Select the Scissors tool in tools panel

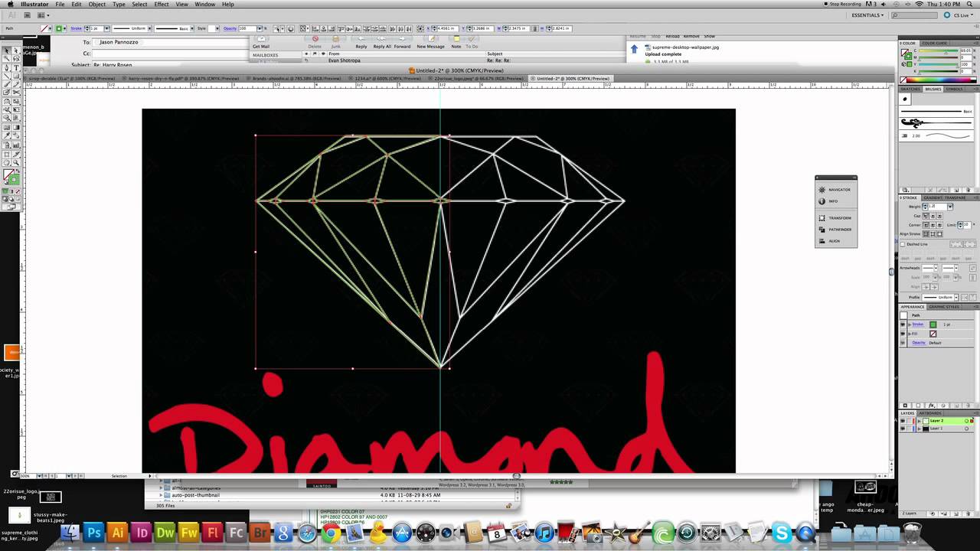pyautogui.click(x=16, y=93)
